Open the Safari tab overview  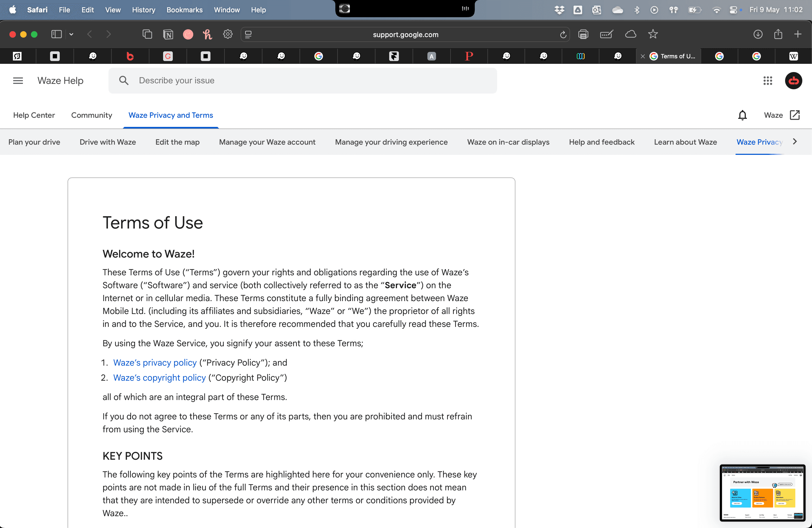[147, 34]
